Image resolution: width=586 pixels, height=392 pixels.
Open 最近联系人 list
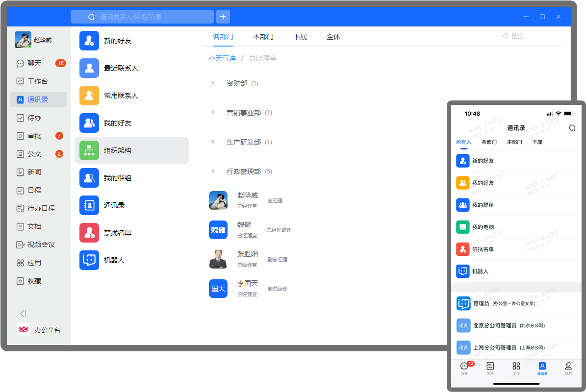pyautogui.click(x=131, y=68)
